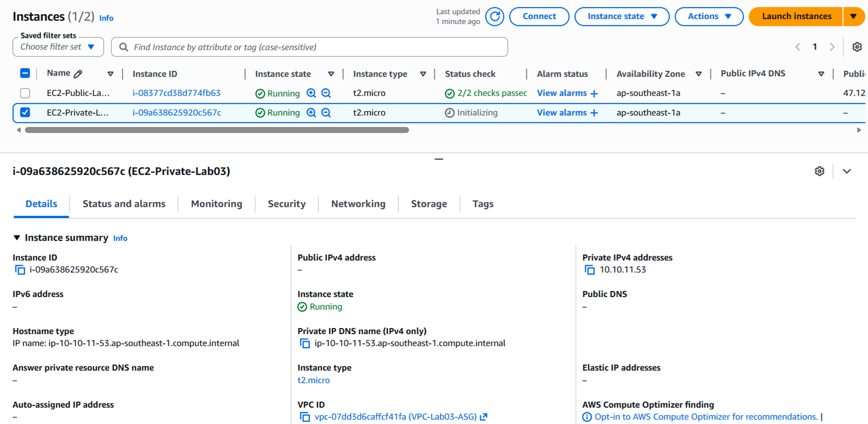Open t2.micro instance type link
Screen dimensions: 868x424
314,380
